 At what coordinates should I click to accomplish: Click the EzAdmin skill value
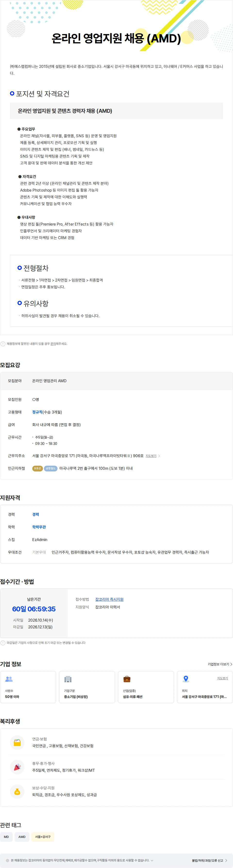pyautogui.click(x=40, y=540)
